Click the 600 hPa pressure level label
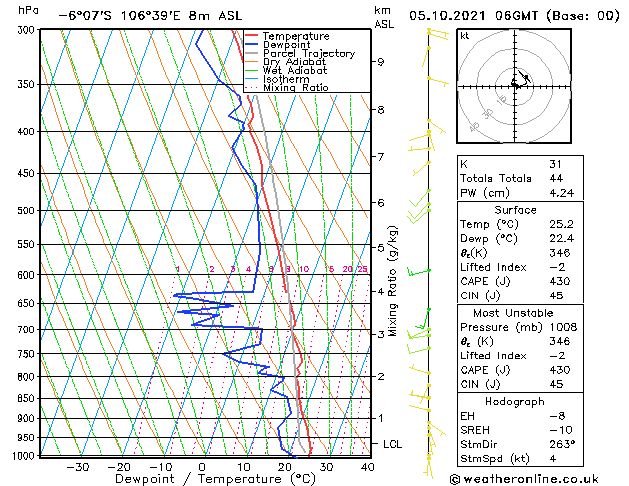Viewport: 629px width, 486px height. 28,275
